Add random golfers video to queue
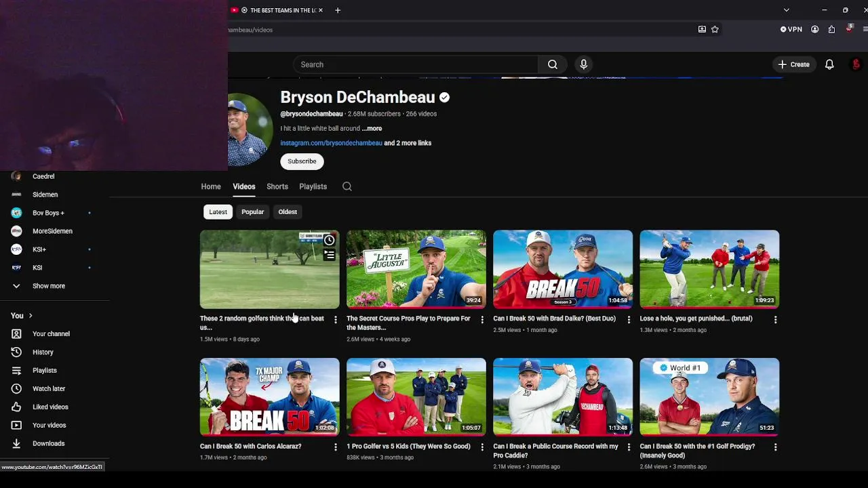This screenshot has width=868, height=488. 329,256
